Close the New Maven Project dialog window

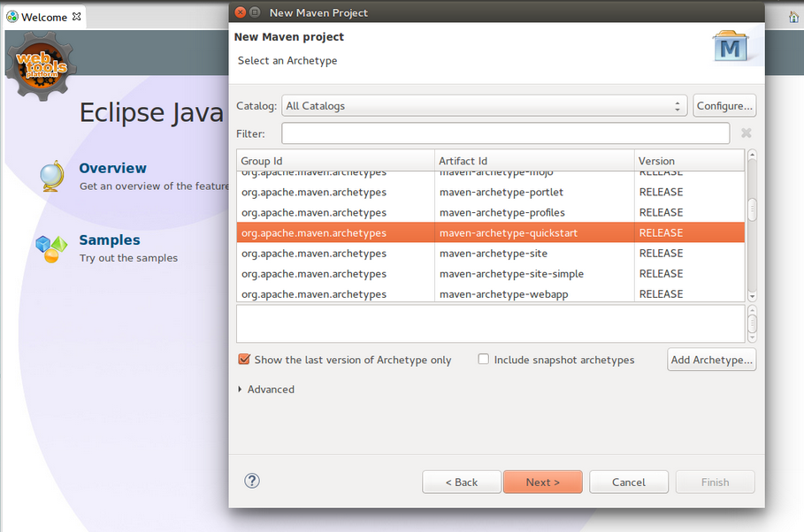pyautogui.click(x=240, y=12)
